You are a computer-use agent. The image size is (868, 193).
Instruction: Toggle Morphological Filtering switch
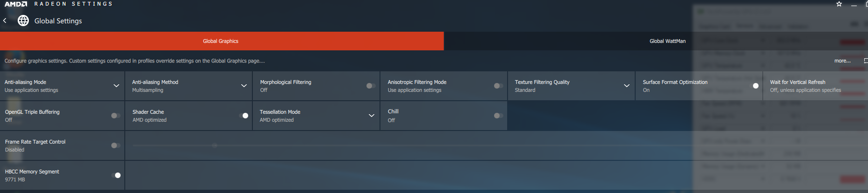coord(371,86)
